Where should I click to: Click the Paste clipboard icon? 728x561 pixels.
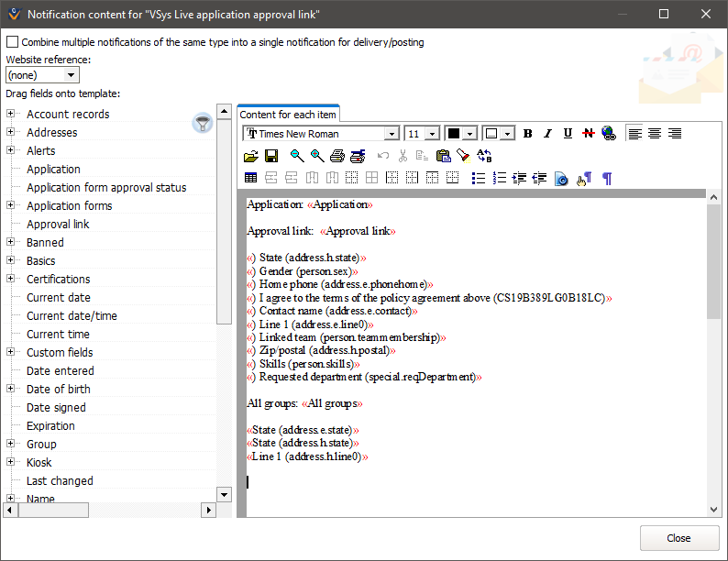tap(443, 157)
